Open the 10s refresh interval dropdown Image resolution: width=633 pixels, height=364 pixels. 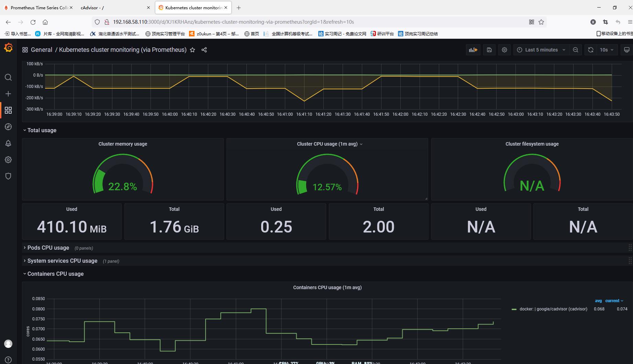607,50
